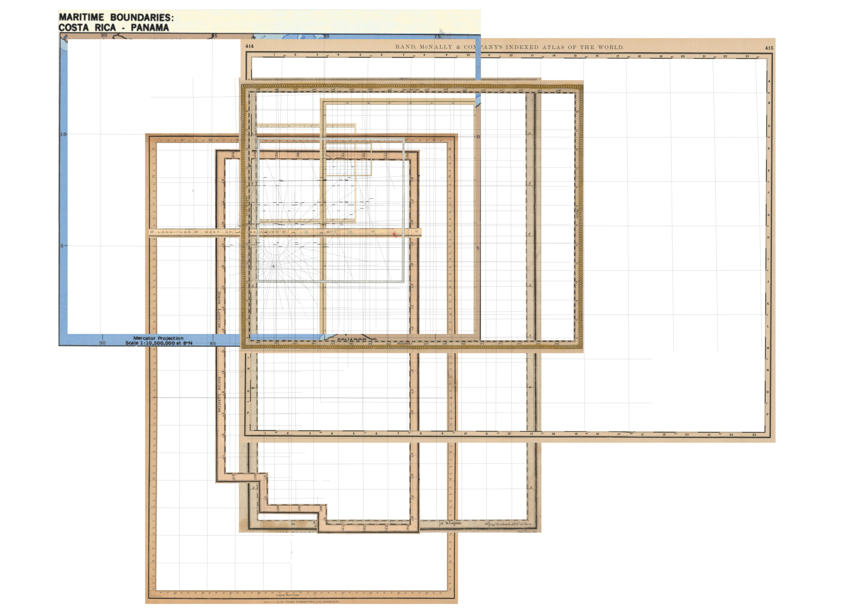Click the 'INDEXED ATLAS OF THE WORLD' header
868x613 pixels.
pyautogui.click(x=565, y=47)
